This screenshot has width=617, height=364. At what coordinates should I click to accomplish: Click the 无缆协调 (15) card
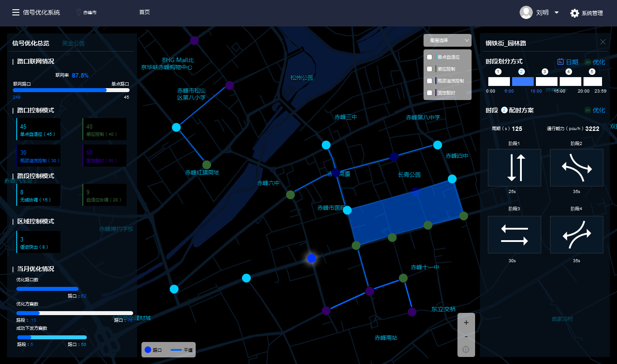point(38,195)
